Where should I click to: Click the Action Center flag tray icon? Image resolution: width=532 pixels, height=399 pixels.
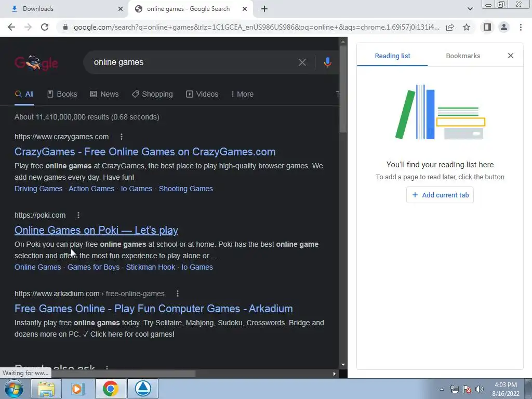point(467,390)
